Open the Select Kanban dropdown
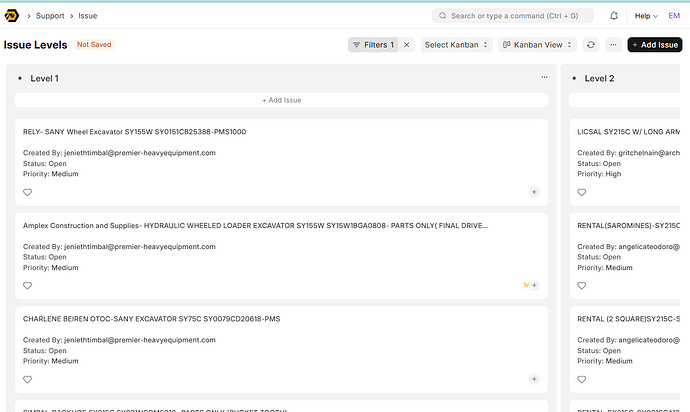This screenshot has height=412, width=690. [x=456, y=45]
